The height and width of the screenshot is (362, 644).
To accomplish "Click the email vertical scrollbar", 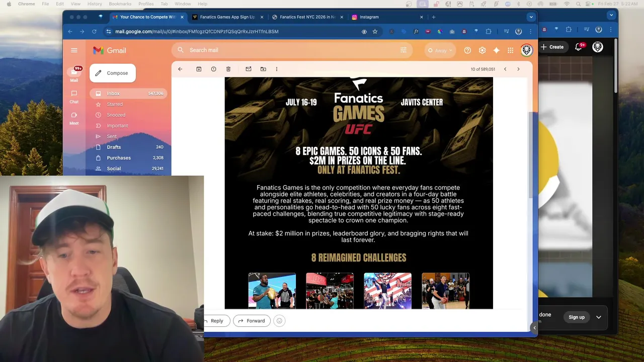I will tap(530, 154).
